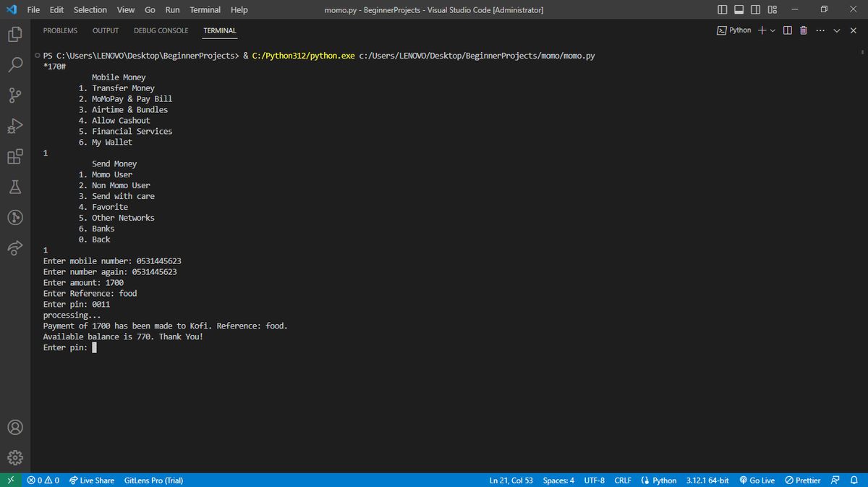Select the TERMINAL tab
Viewport: 868px width, 487px height.
coord(220,30)
